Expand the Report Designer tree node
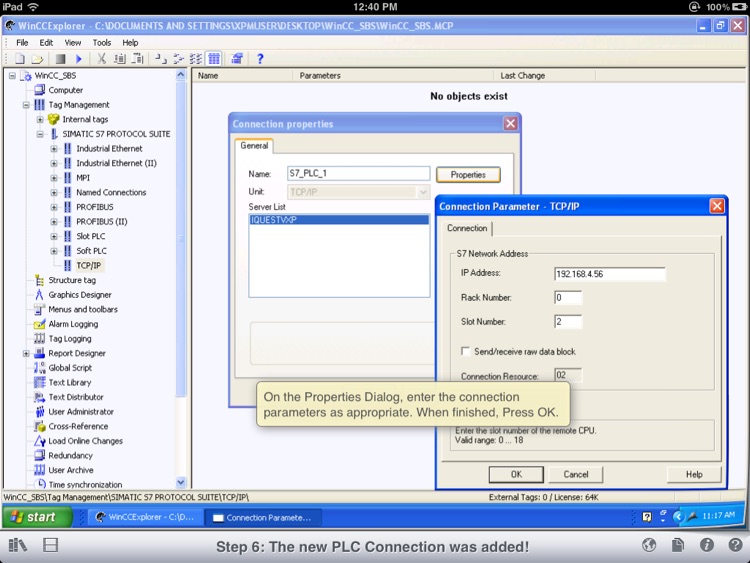Viewport: 750px width, 563px height. point(27,354)
